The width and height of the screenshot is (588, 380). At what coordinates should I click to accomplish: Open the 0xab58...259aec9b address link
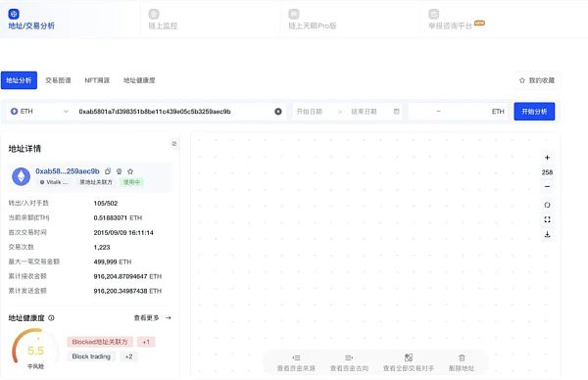[68, 171]
